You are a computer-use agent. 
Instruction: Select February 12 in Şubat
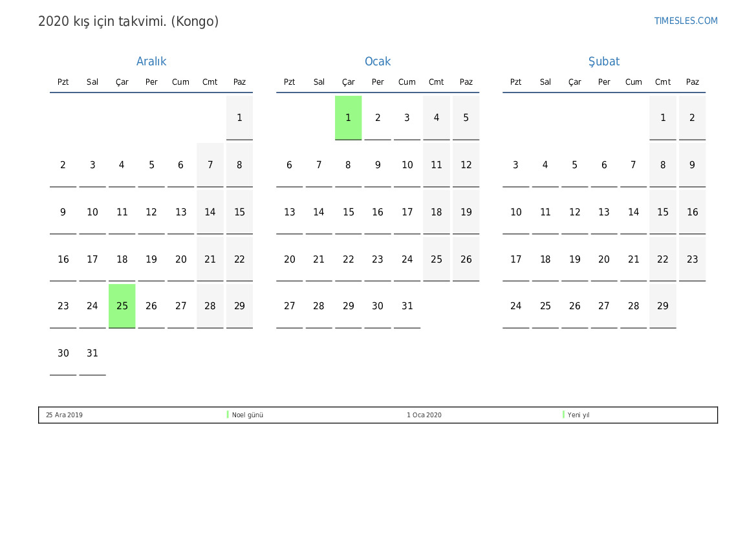(x=575, y=212)
